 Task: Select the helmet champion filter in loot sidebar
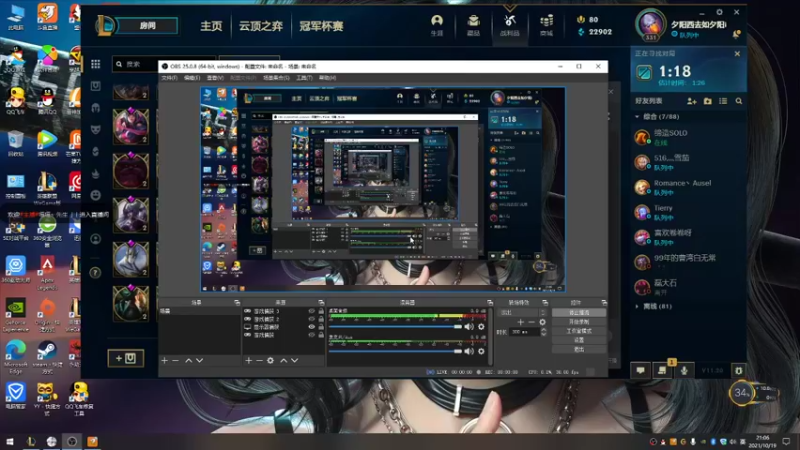click(x=95, y=108)
